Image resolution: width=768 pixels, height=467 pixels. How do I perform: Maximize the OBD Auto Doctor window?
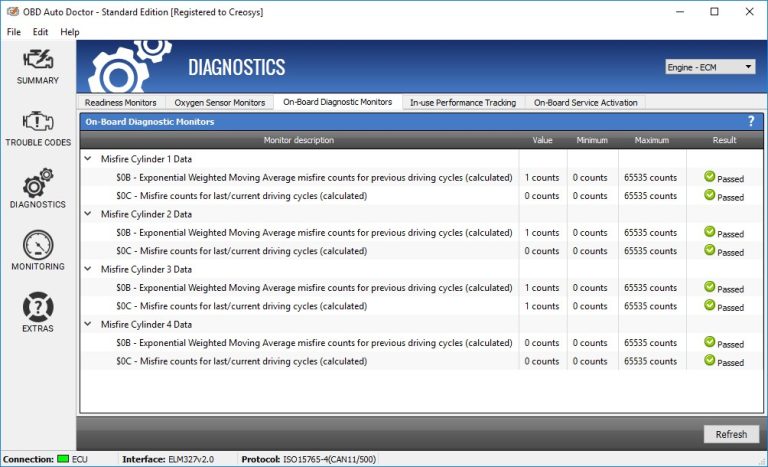[714, 11]
